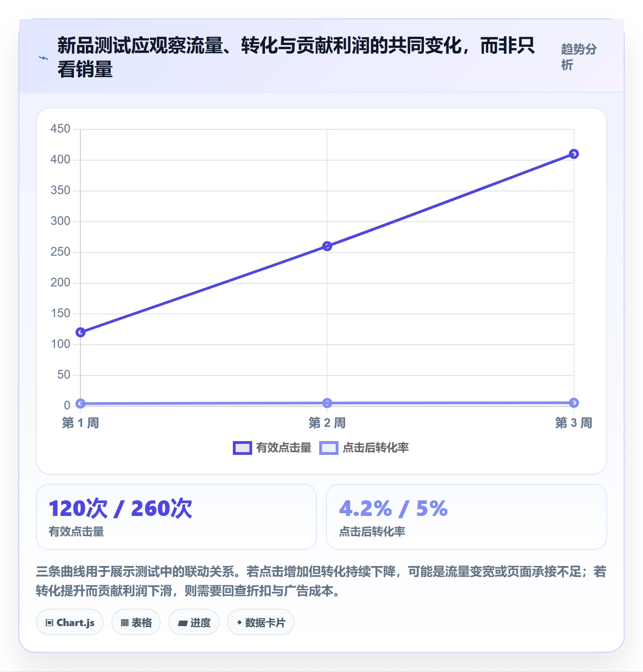Click the bar icon in the 进度 tag
Viewport: 643px width, 672px height.
click(183, 623)
